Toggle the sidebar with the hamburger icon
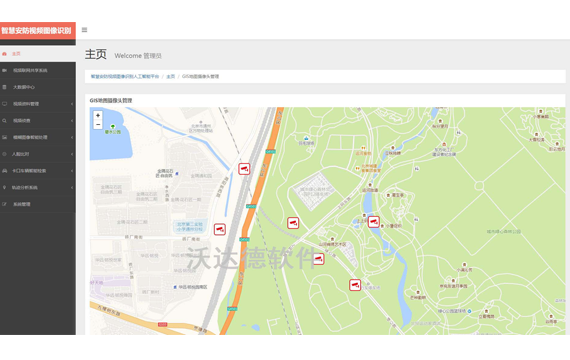This screenshot has height=360, width=570. point(84,30)
